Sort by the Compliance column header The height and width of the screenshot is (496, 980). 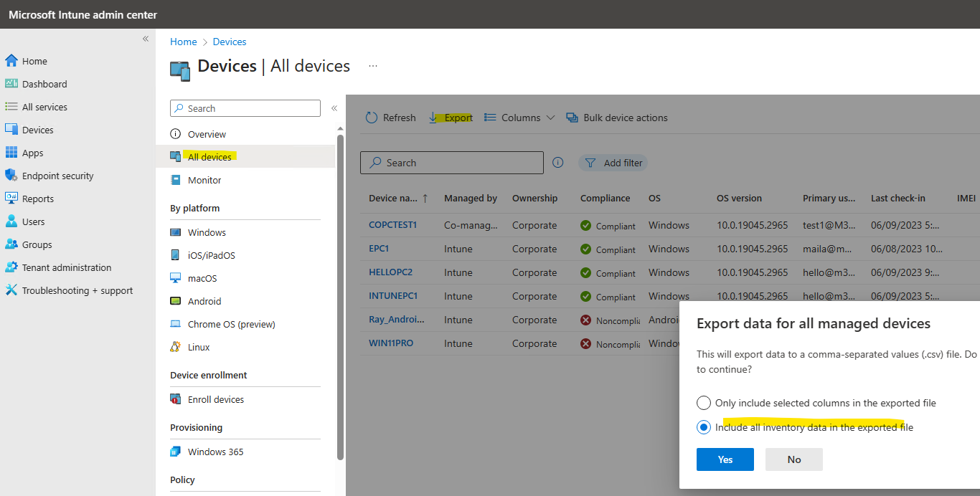pyautogui.click(x=606, y=199)
